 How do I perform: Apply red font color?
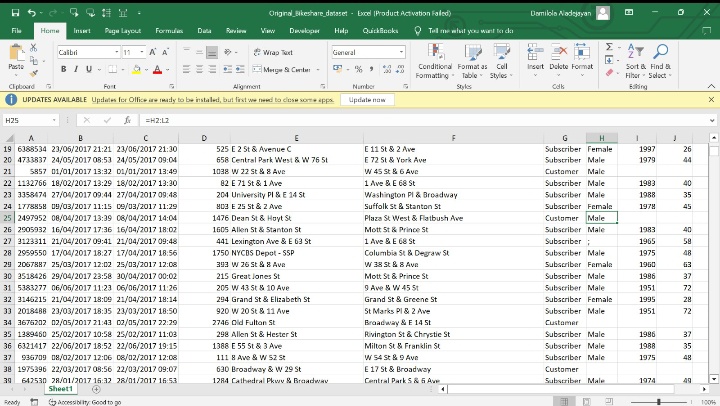(x=158, y=69)
